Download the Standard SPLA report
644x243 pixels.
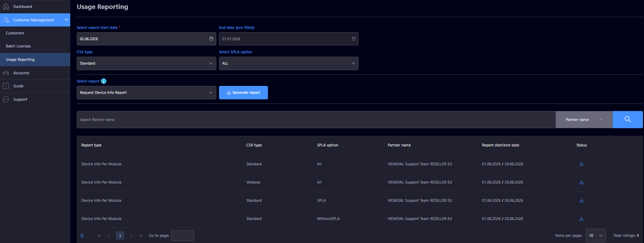(x=581, y=200)
